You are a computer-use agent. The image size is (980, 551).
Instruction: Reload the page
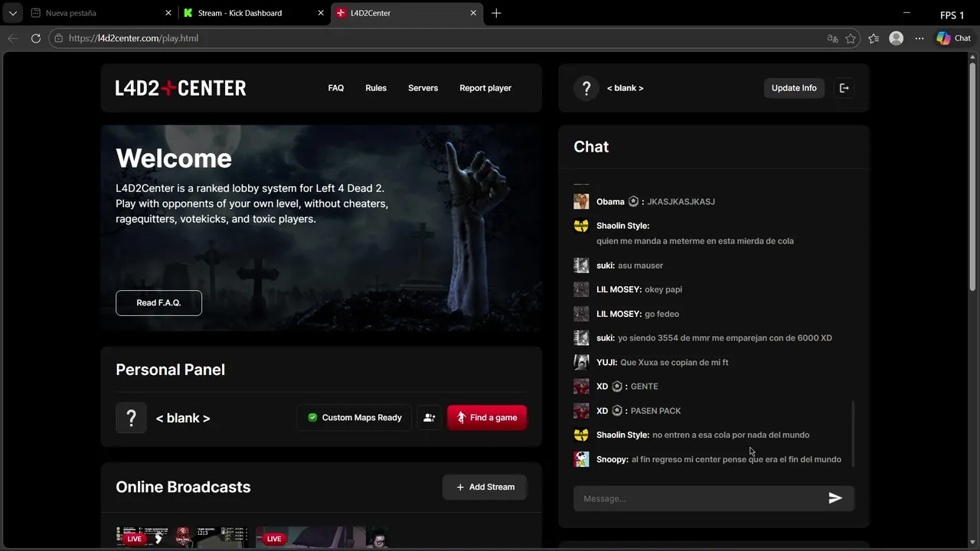coord(35,38)
